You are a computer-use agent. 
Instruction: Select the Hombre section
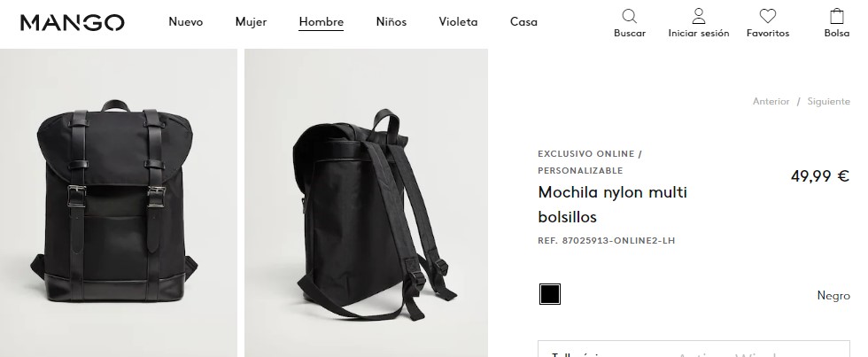[321, 22]
